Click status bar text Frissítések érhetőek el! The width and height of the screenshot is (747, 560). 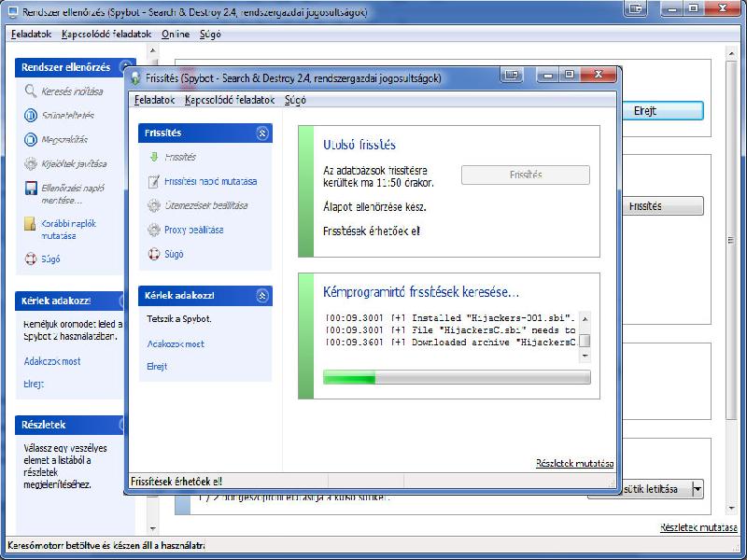point(176,482)
